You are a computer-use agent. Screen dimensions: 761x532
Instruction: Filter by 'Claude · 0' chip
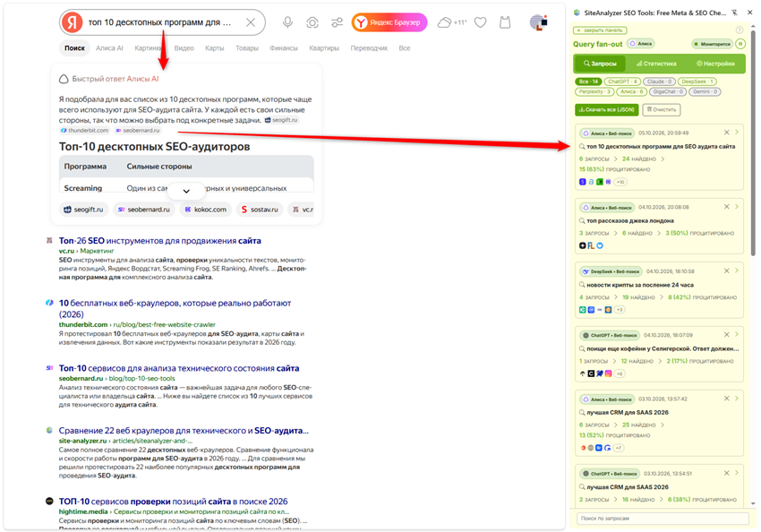point(659,82)
